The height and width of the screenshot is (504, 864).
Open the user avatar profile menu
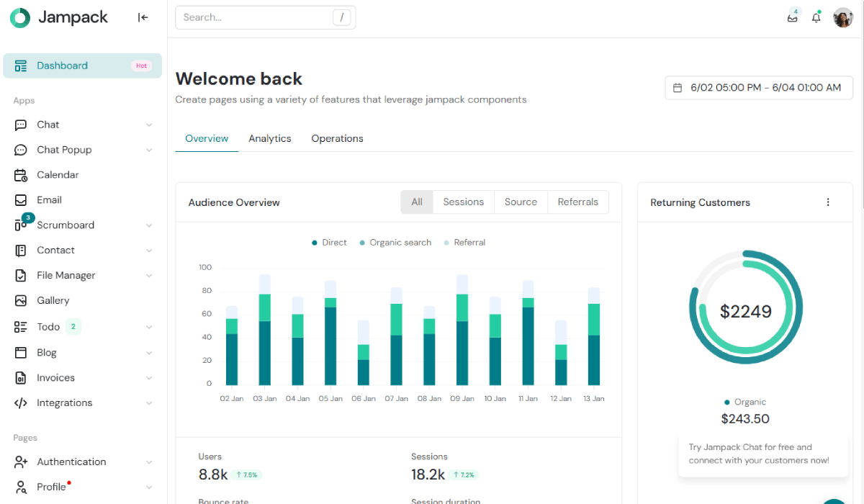[842, 18]
